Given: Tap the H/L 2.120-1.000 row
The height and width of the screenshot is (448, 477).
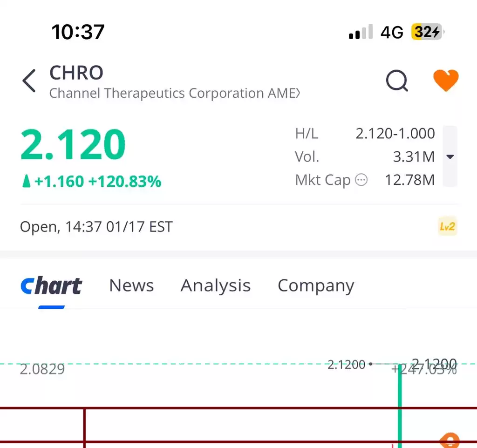Looking at the screenshot, I should (365, 134).
